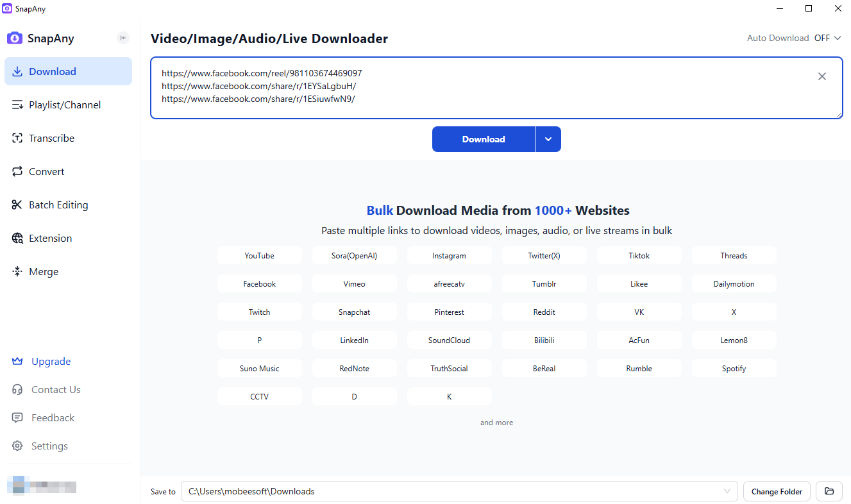The width and height of the screenshot is (851, 504).
Task: Select the Vimeo chip
Action: (x=354, y=283)
